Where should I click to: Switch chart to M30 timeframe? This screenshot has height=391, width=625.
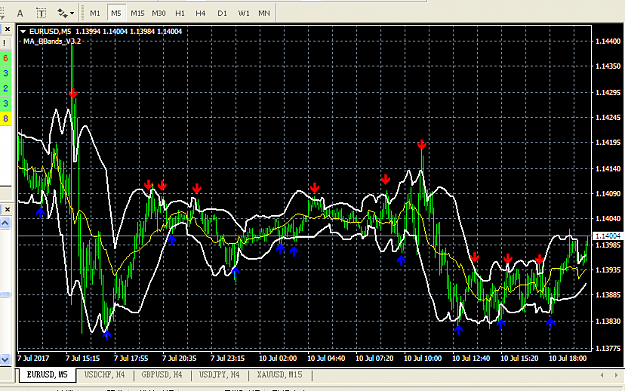(159, 13)
